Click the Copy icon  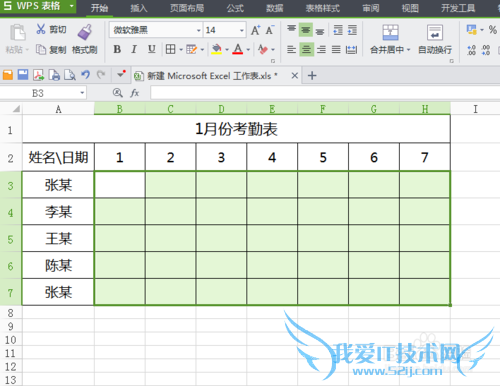tap(41, 50)
